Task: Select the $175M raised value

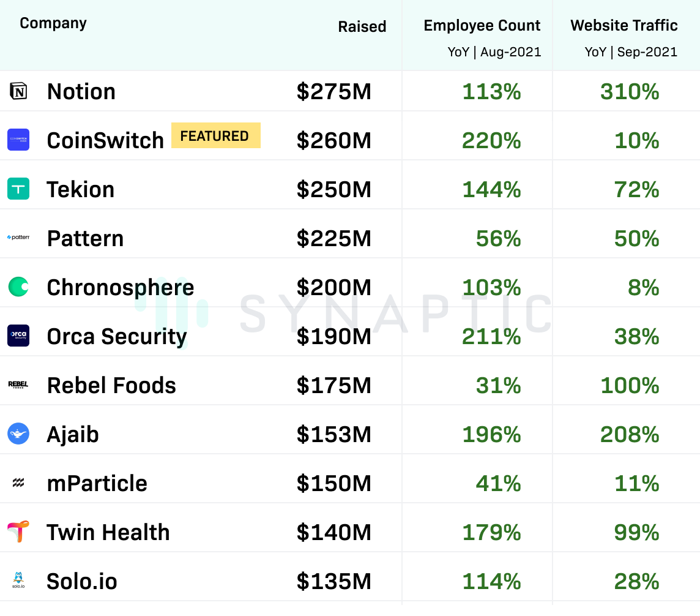Action: click(334, 386)
